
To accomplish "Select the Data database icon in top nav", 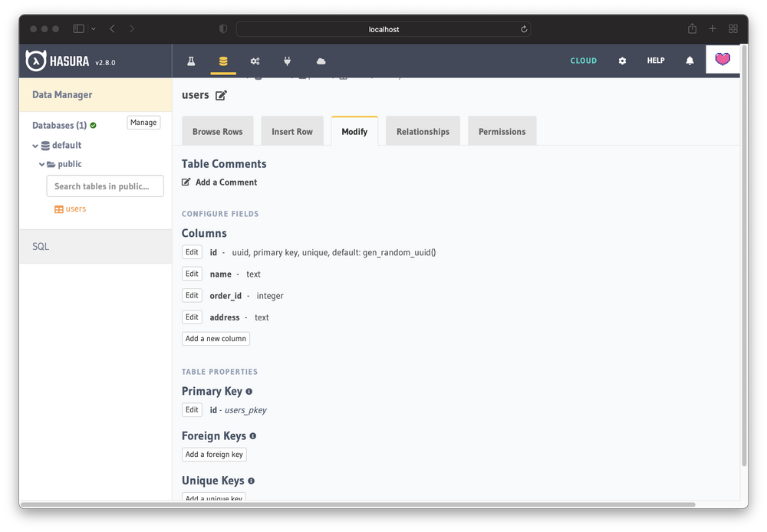I will pyautogui.click(x=223, y=60).
